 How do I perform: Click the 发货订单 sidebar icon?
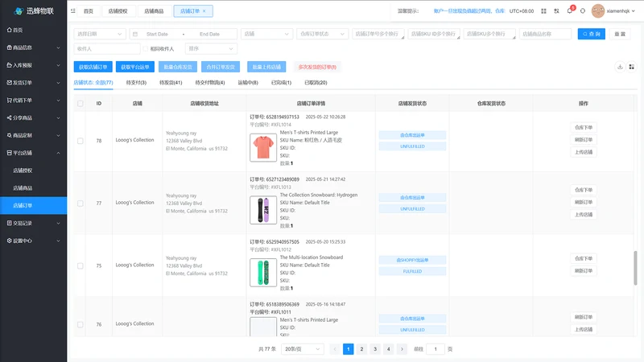point(10,83)
